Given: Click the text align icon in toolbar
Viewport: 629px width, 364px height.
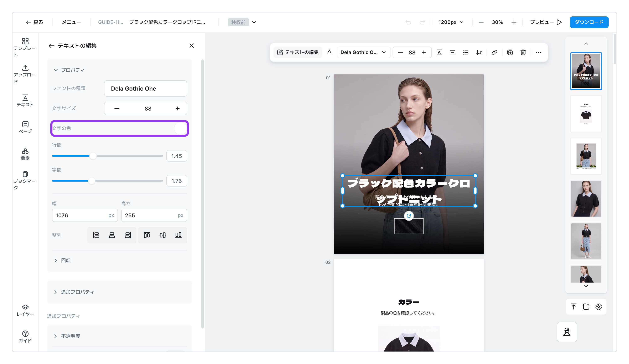Looking at the screenshot, I should pos(452,52).
